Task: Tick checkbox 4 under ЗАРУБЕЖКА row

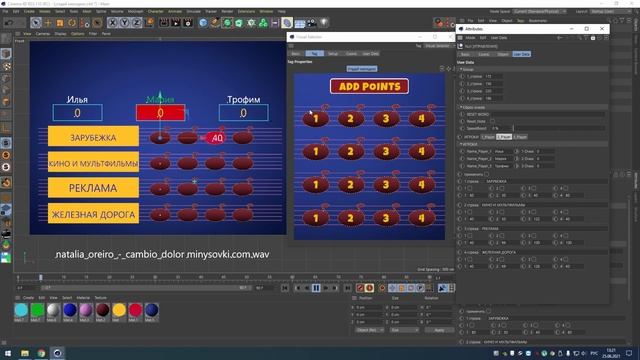Action: (566, 189)
